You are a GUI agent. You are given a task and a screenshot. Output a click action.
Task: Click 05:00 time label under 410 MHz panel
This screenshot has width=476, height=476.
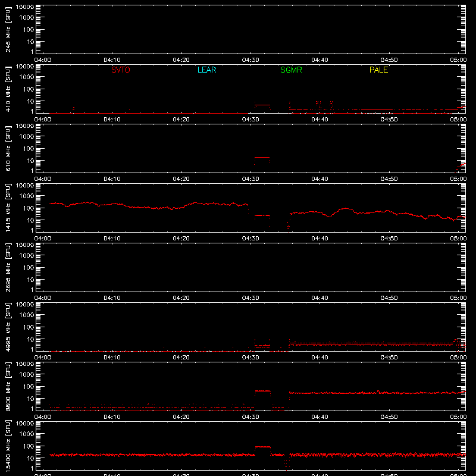click(x=458, y=120)
